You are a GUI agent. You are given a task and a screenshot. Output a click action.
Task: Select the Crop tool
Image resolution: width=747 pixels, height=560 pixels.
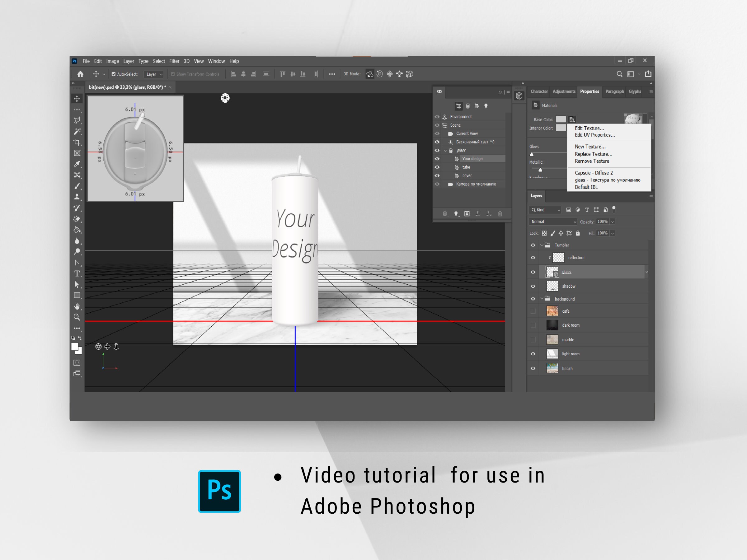77,143
